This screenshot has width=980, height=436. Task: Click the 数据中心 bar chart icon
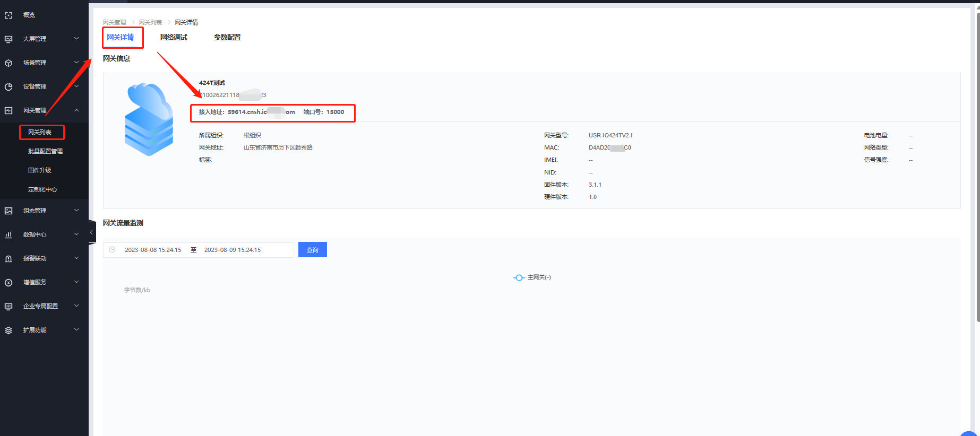tap(8, 234)
